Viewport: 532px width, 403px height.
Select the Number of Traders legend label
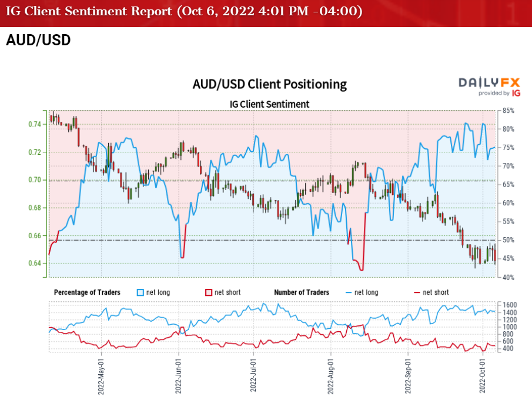pos(302,292)
